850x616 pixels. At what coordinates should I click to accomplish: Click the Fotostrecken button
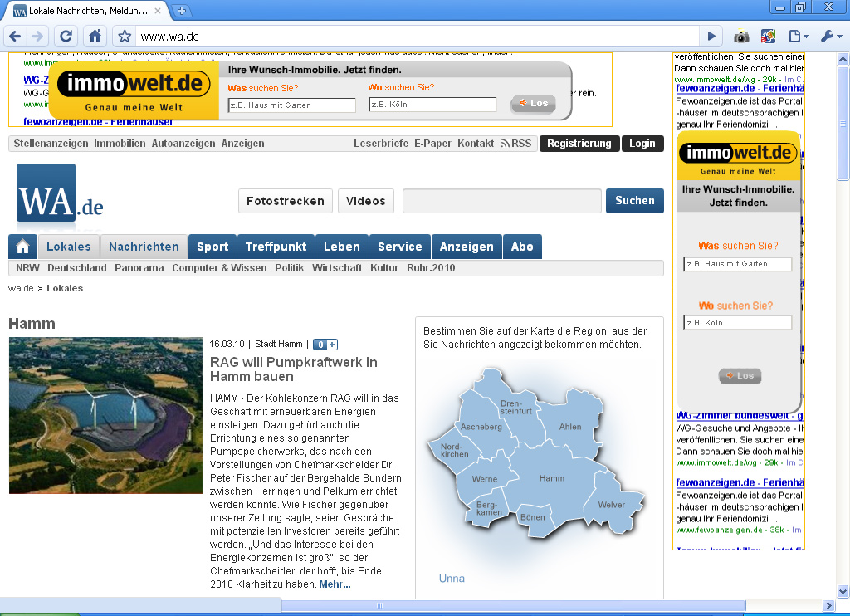[286, 201]
